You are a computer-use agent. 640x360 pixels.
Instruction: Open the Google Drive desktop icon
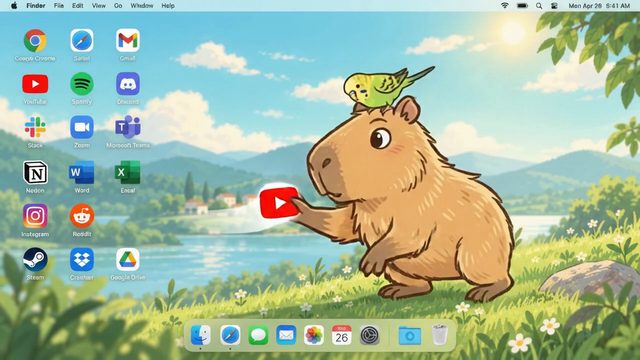point(128,260)
